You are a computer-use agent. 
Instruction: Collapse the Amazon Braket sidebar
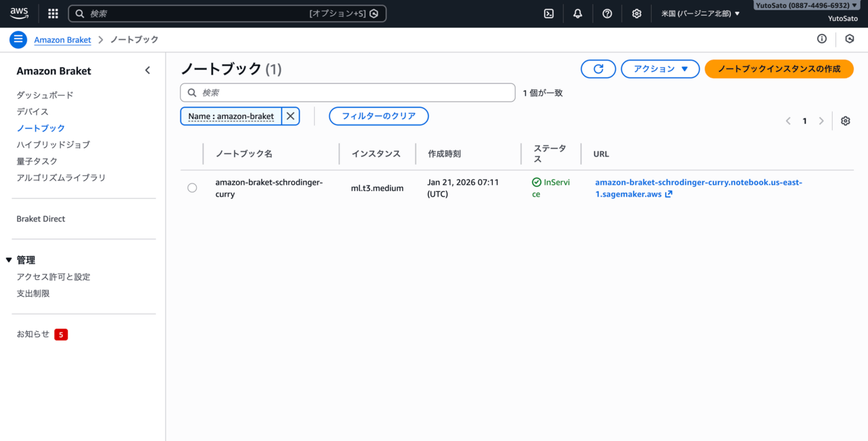(x=147, y=70)
